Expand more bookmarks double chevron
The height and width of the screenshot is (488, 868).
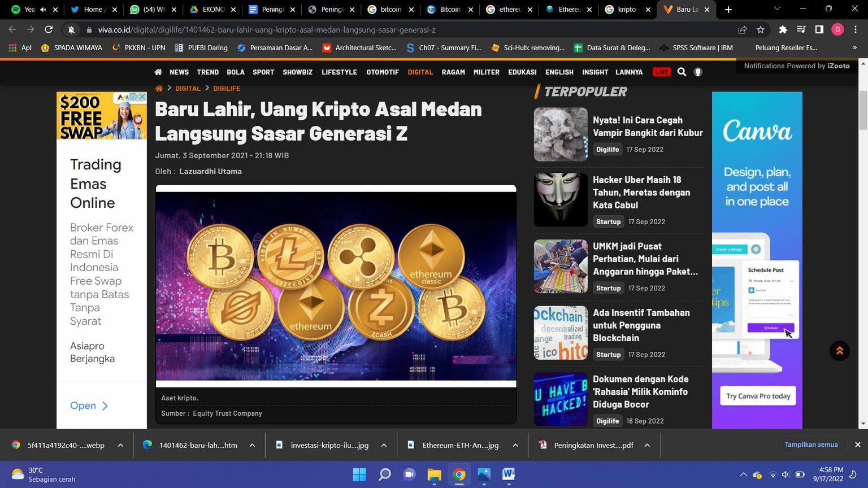(x=856, y=47)
